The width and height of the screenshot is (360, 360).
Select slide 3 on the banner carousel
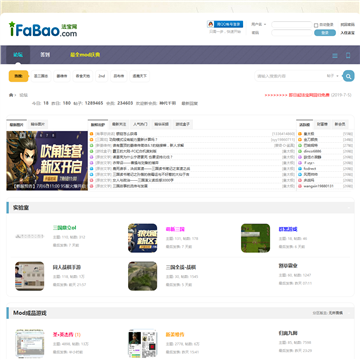(x=22, y=135)
